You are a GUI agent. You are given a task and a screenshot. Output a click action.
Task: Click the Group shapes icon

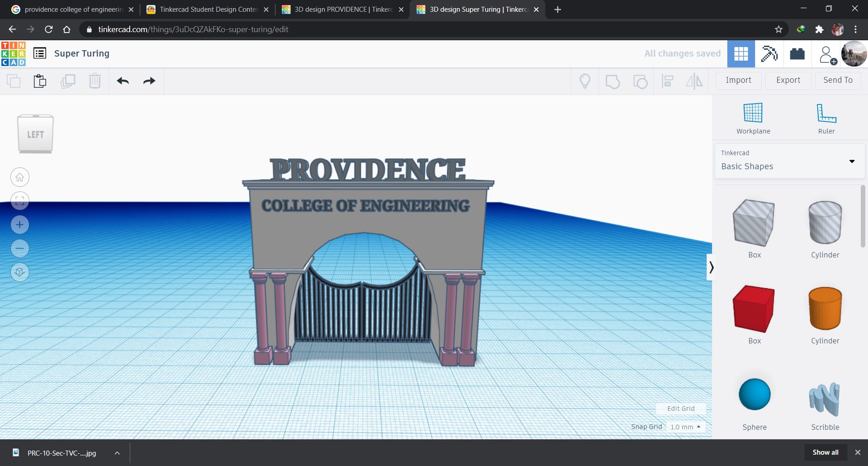point(613,81)
